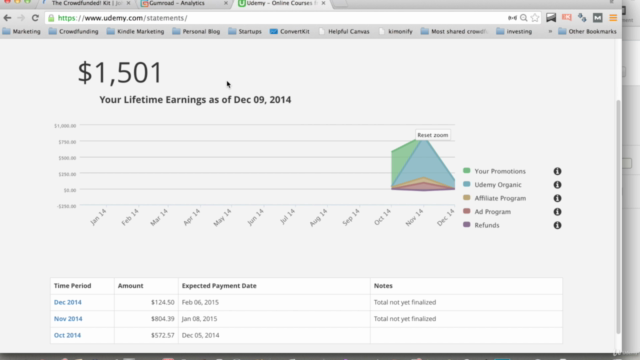The image size is (640, 360).
Task: Bookmark this page with the star icon
Action: 535,18
